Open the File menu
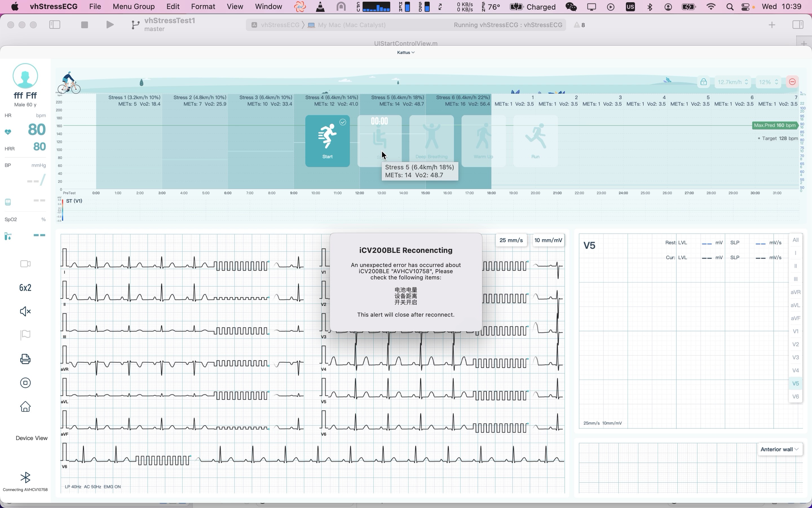The width and height of the screenshot is (812, 508). [x=95, y=7]
